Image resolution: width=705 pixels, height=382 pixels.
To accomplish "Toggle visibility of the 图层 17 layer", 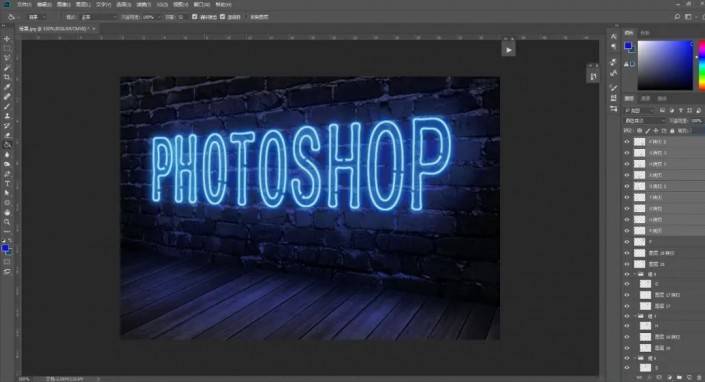I will (627, 306).
